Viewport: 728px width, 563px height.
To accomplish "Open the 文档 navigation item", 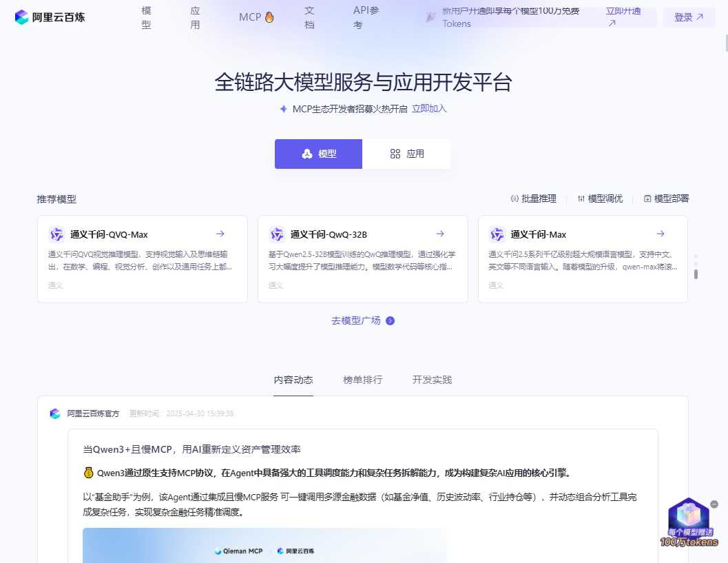I will [309, 18].
